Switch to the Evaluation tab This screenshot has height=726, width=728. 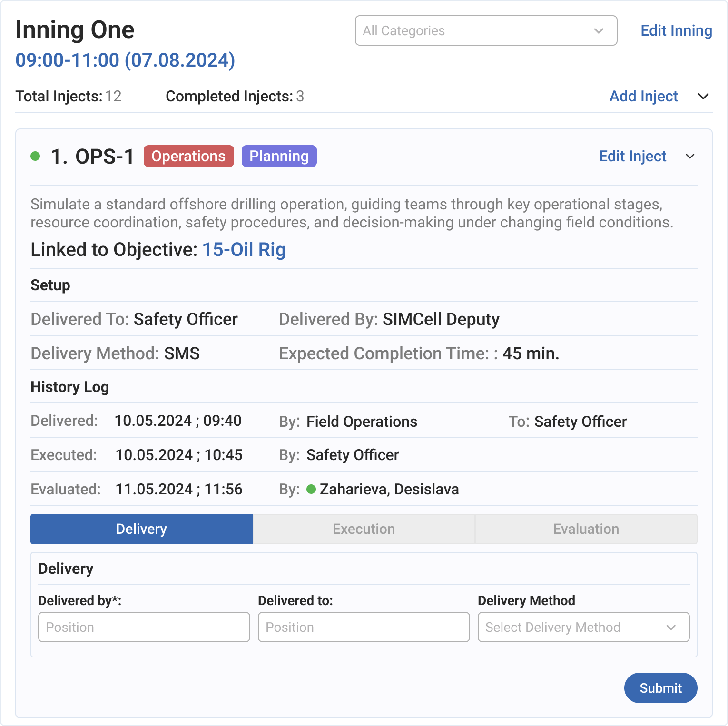(x=586, y=529)
